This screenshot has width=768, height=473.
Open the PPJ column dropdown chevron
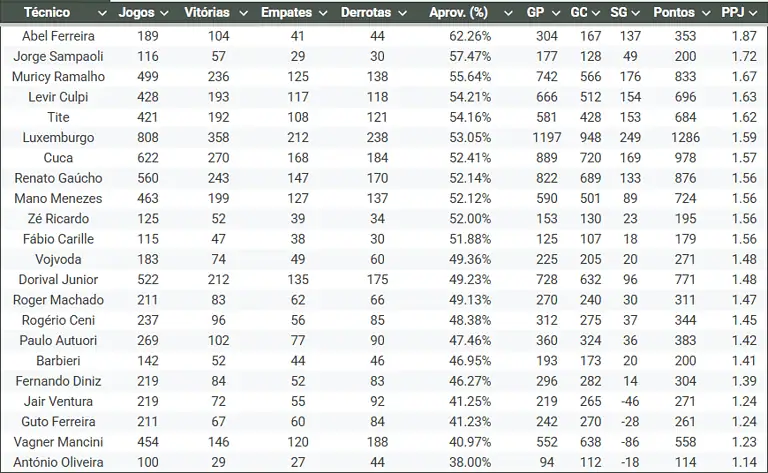756,13
